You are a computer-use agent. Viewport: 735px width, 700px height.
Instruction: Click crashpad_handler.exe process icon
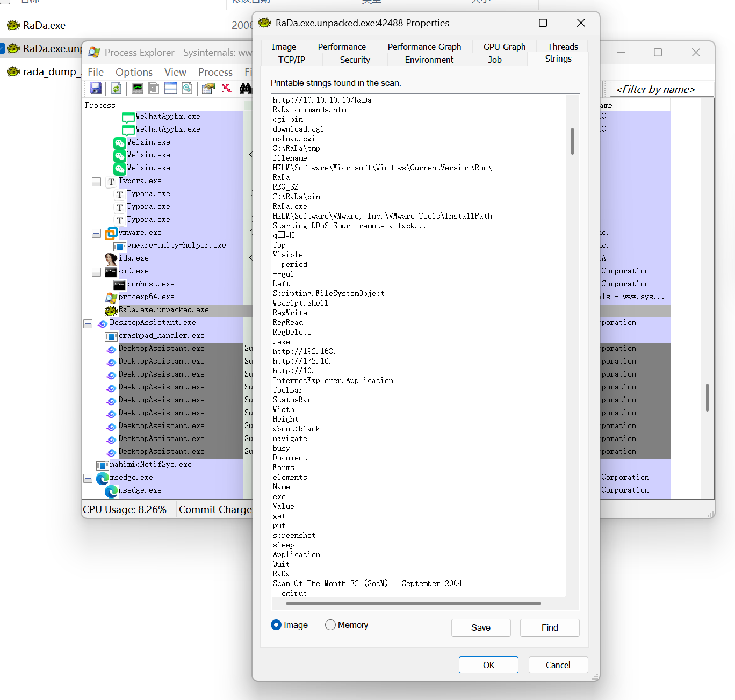coord(111,336)
